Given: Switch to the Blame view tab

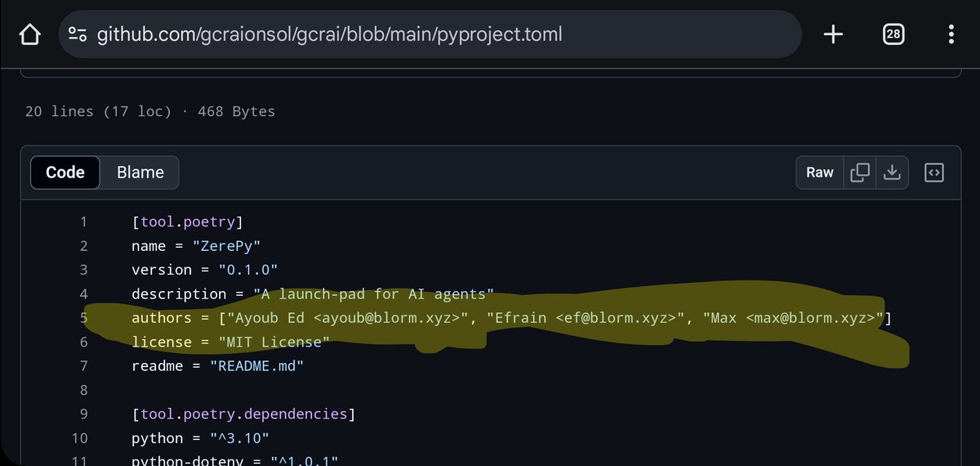Looking at the screenshot, I should 140,173.
